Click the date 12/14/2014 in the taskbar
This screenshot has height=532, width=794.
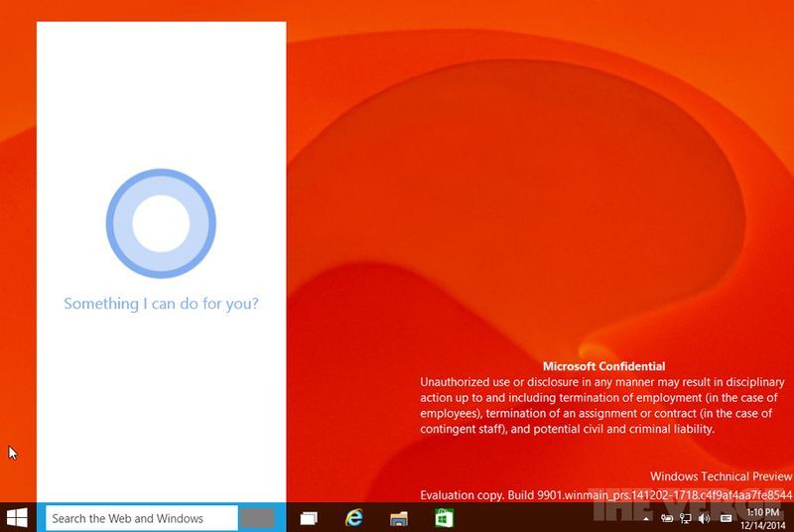tap(761, 525)
